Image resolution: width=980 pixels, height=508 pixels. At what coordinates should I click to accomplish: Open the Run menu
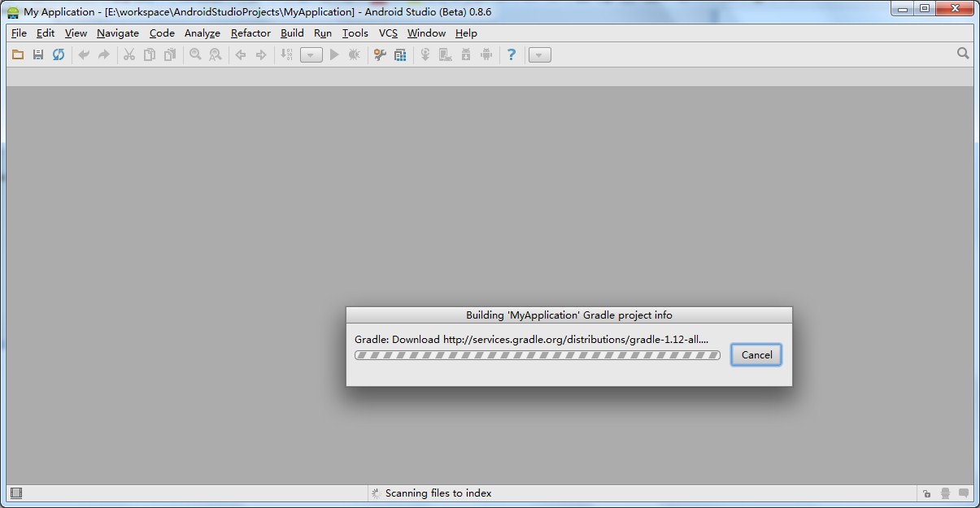pyautogui.click(x=323, y=33)
